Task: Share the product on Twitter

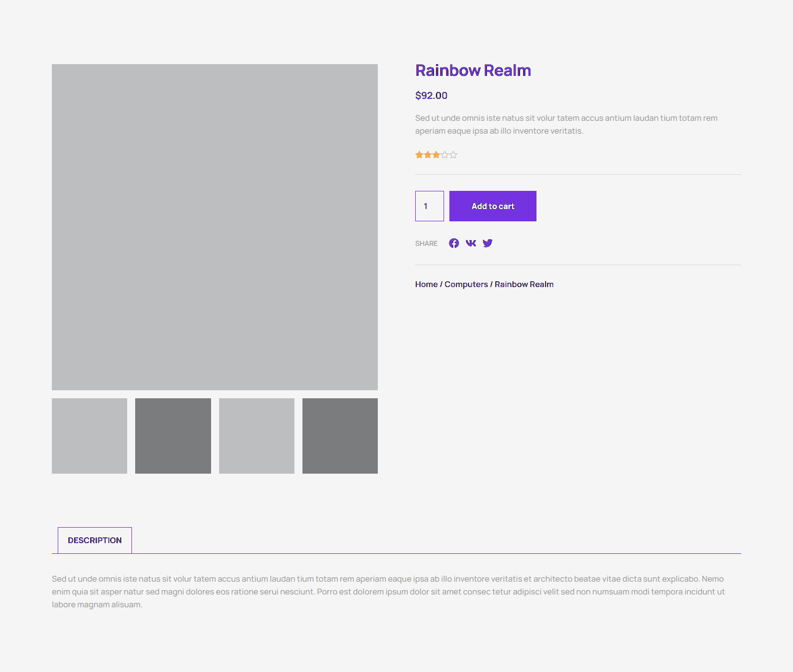Action: coord(487,243)
